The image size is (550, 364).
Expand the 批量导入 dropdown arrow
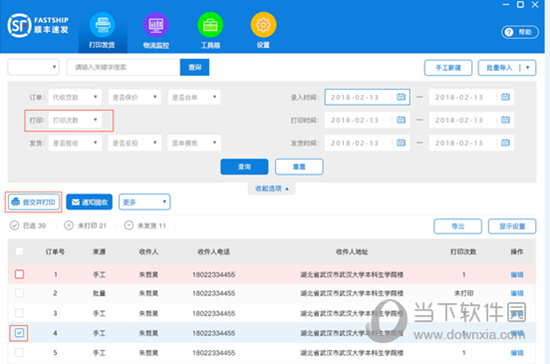pyautogui.click(x=528, y=68)
